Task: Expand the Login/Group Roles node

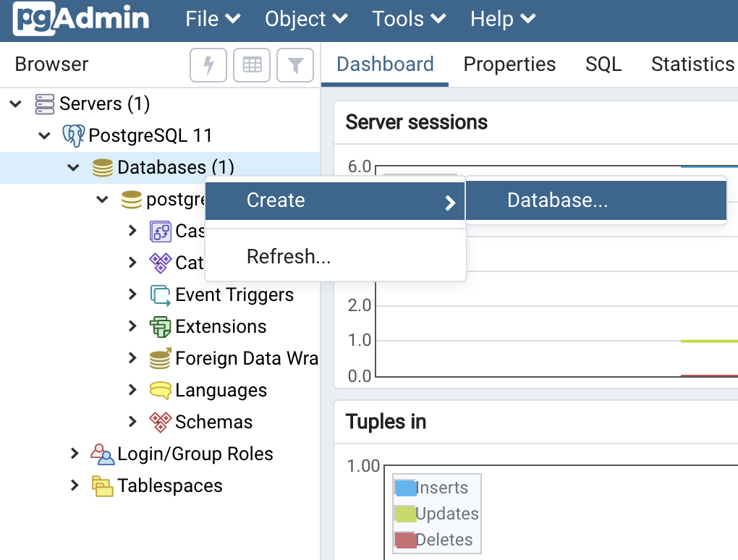Action: (x=75, y=454)
